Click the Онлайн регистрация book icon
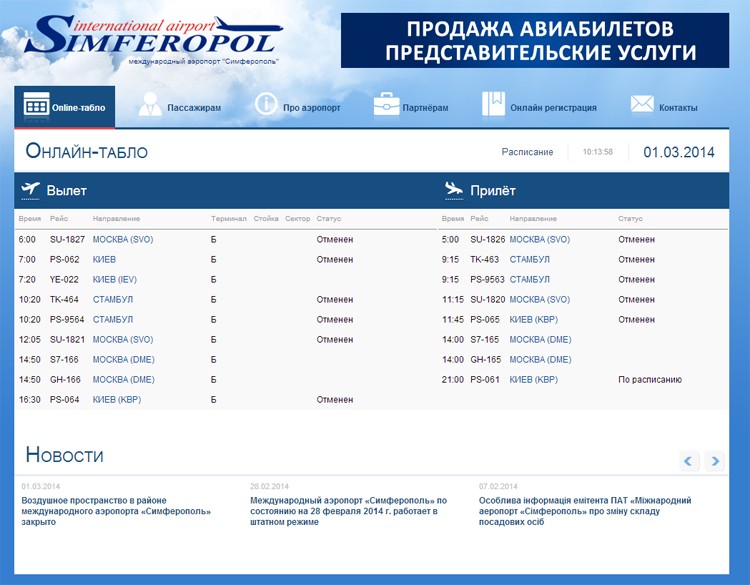 493,104
